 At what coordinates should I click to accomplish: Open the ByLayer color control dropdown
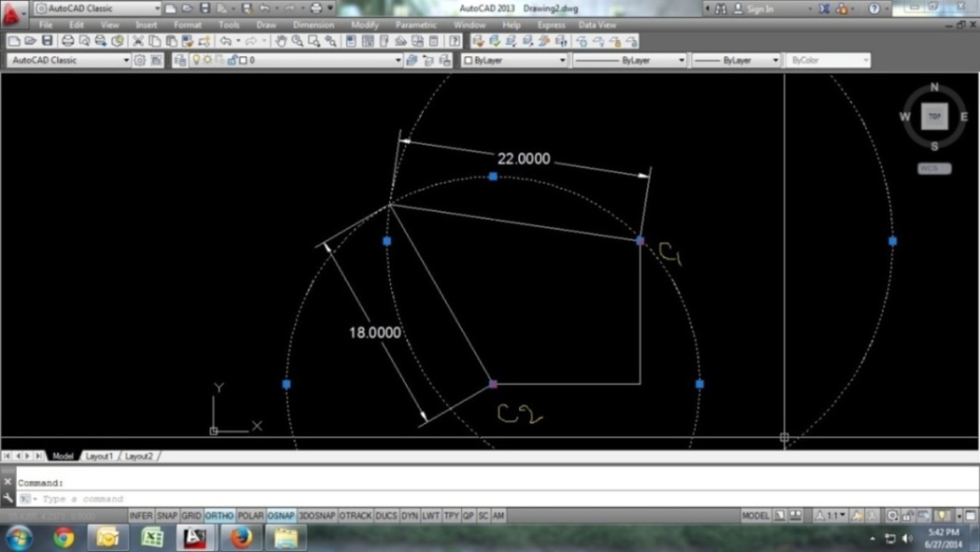tap(514, 60)
